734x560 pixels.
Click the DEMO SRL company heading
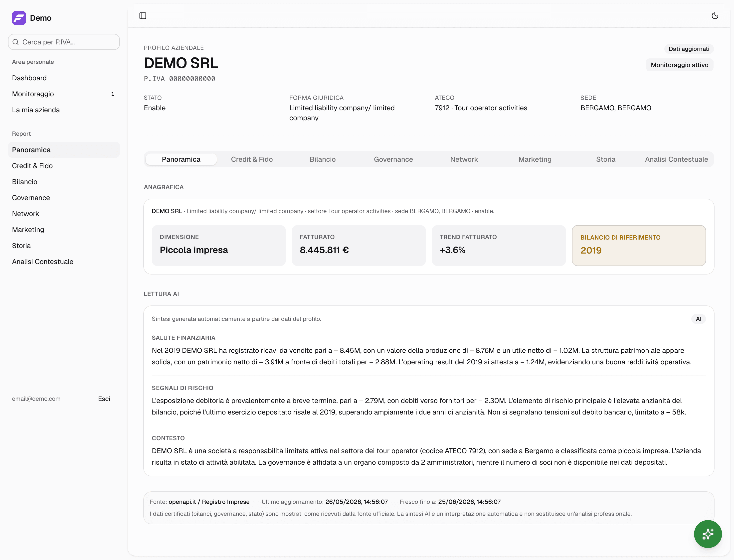click(x=181, y=63)
